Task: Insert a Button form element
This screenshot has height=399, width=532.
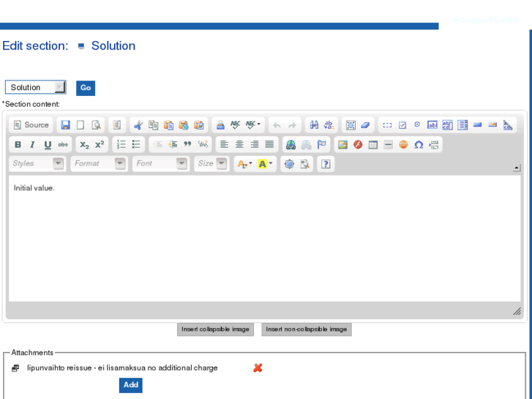Action: [477, 124]
